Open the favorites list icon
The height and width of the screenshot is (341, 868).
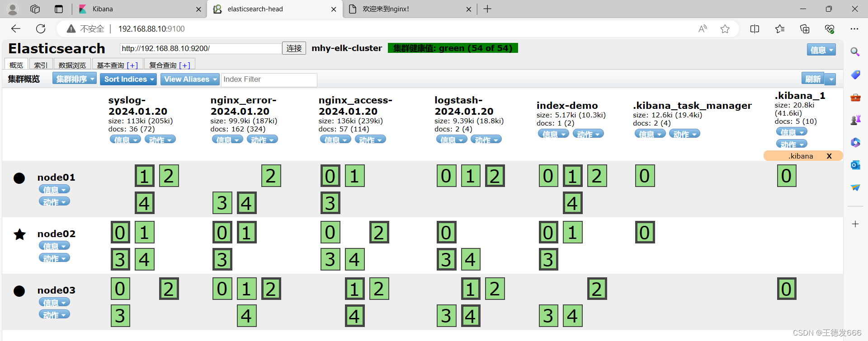pyautogui.click(x=780, y=29)
